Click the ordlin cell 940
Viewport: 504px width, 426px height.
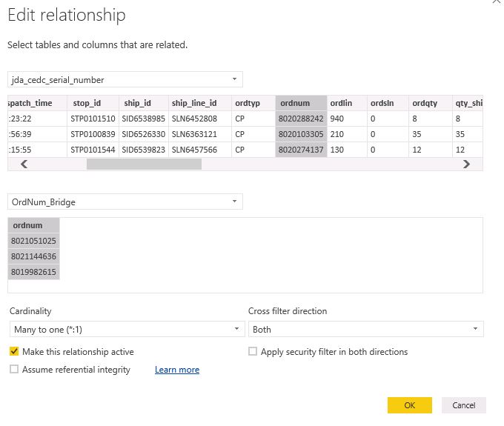point(347,119)
